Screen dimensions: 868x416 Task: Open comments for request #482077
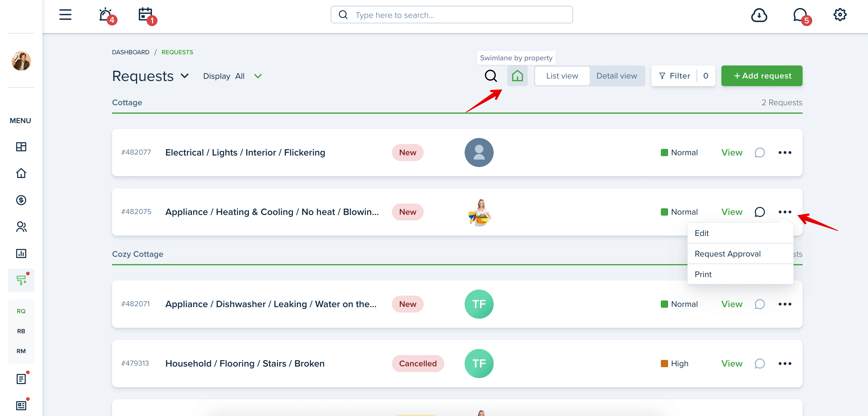point(760,153)
